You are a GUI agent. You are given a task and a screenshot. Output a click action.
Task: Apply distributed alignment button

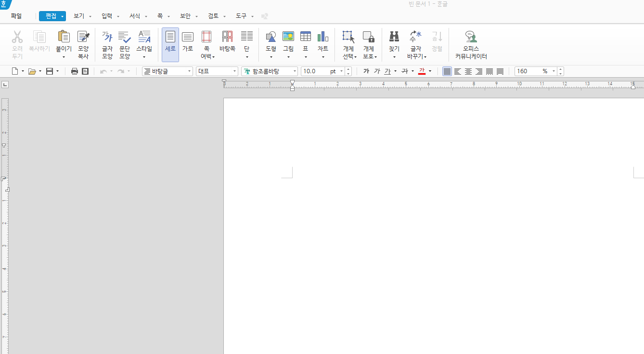tap(489, 71)
